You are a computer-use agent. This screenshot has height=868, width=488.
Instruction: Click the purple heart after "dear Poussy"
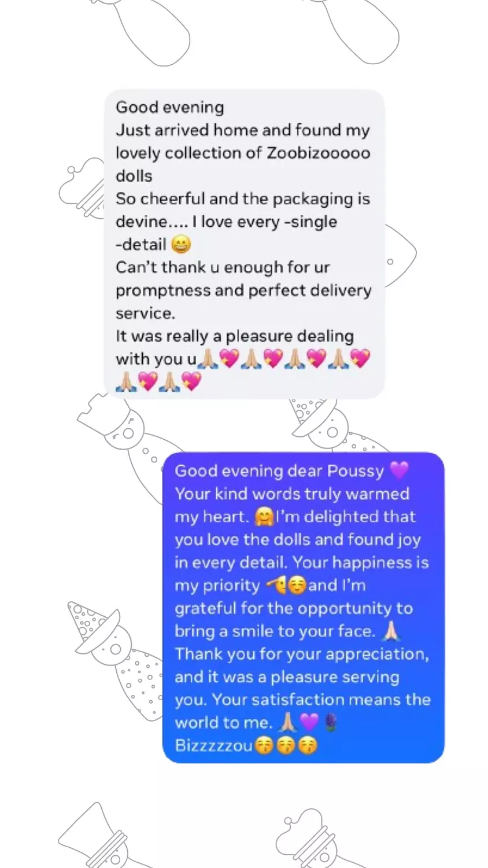[400, 470]
